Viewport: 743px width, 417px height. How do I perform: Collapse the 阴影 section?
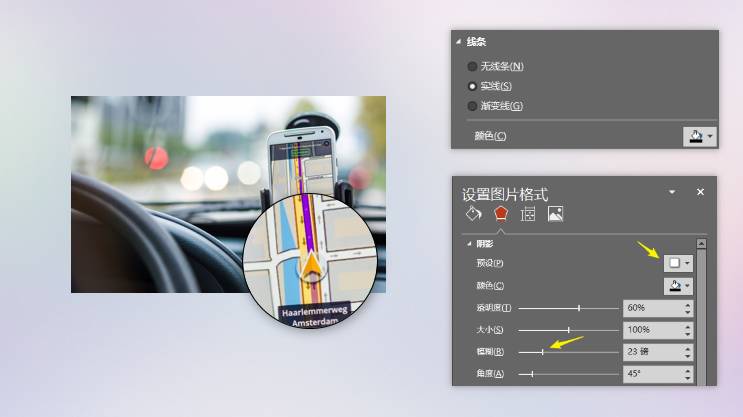click(x=469, y=244)
